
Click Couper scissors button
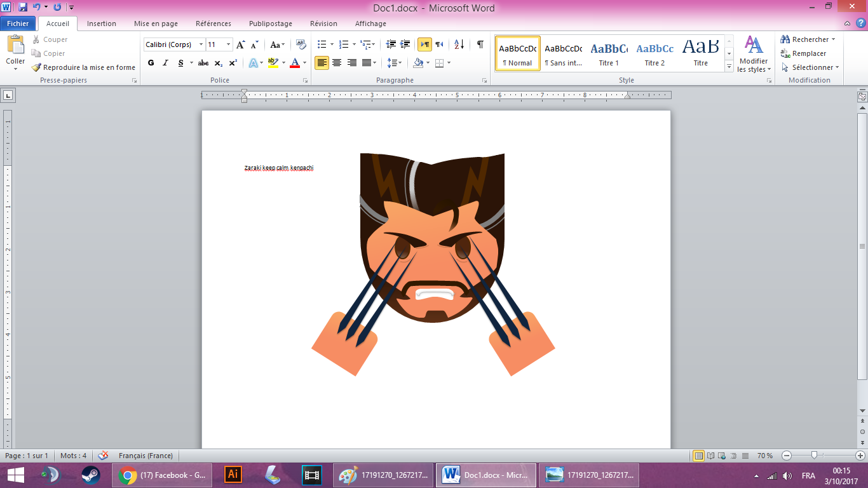(x=50, y=39)
